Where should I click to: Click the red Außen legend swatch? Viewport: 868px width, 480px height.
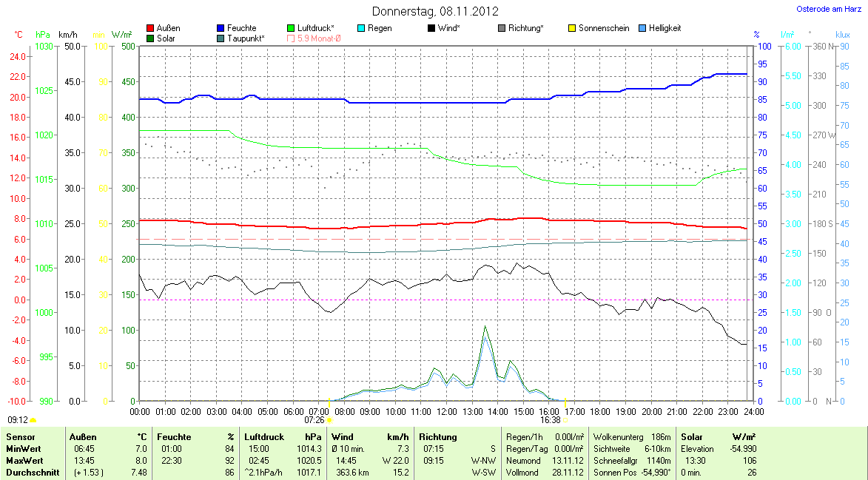click(x=151, y=29)
